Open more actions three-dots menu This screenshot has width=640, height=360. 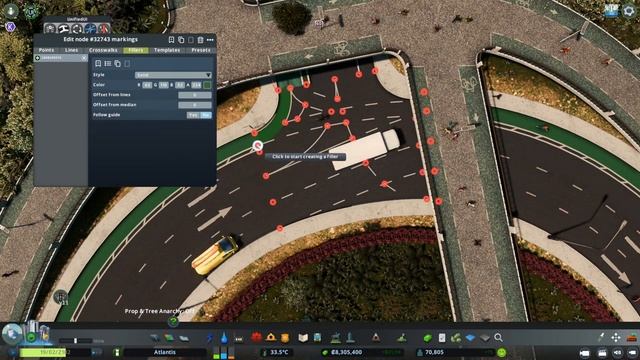point(210,40)
